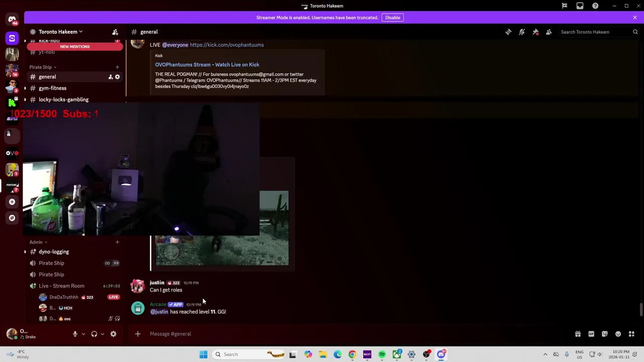Click the @justin mention in Arcane message
644x362 pixels.
(159, 312)
